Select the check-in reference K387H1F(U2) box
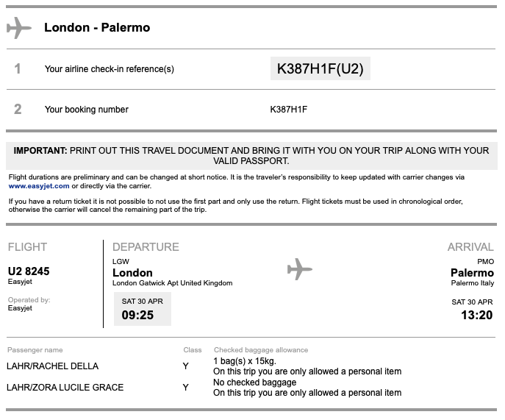The height and width of the screenshot is (420, 505). [x=320, y=68]
